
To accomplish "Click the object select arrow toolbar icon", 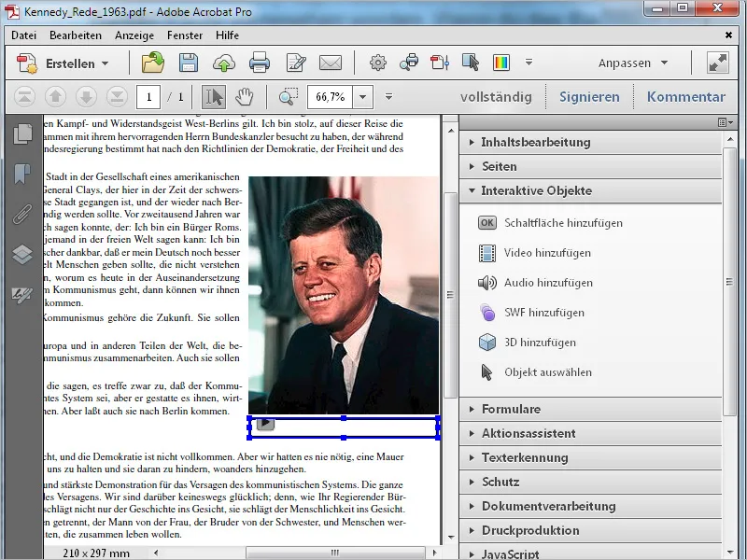I will click(471, 63).
